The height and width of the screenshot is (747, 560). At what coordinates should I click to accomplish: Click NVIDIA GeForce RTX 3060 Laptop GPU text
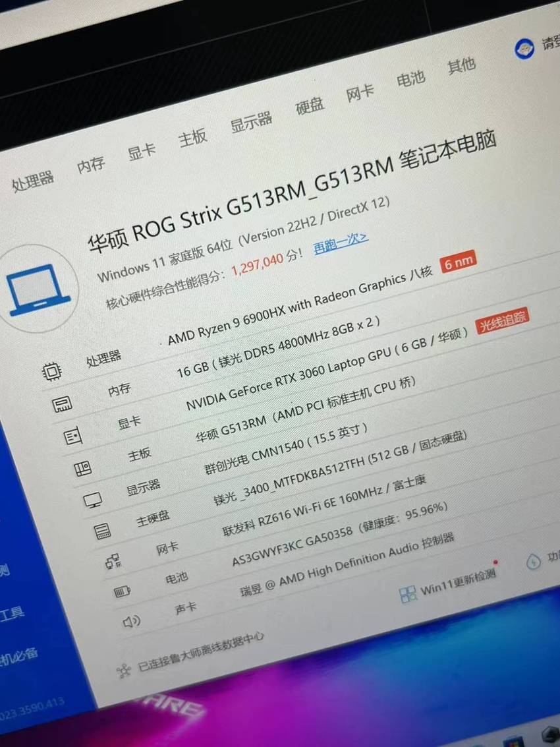coord(327,369)
